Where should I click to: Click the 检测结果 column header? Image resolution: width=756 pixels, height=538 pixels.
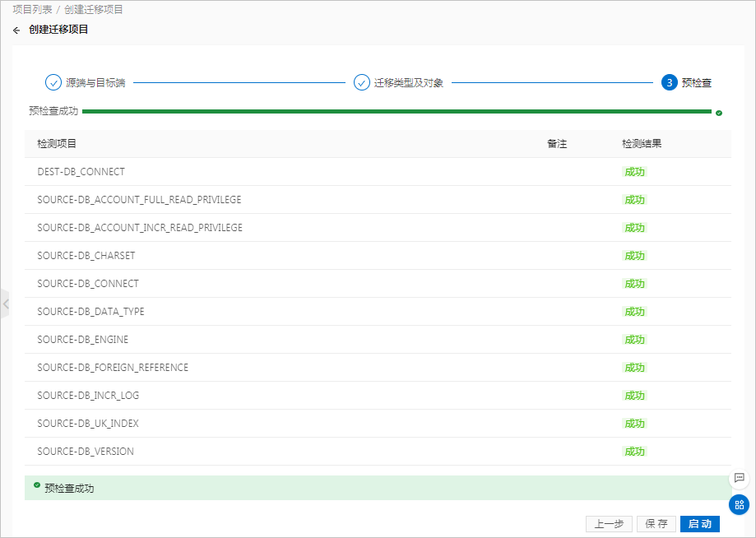point(642,143)
